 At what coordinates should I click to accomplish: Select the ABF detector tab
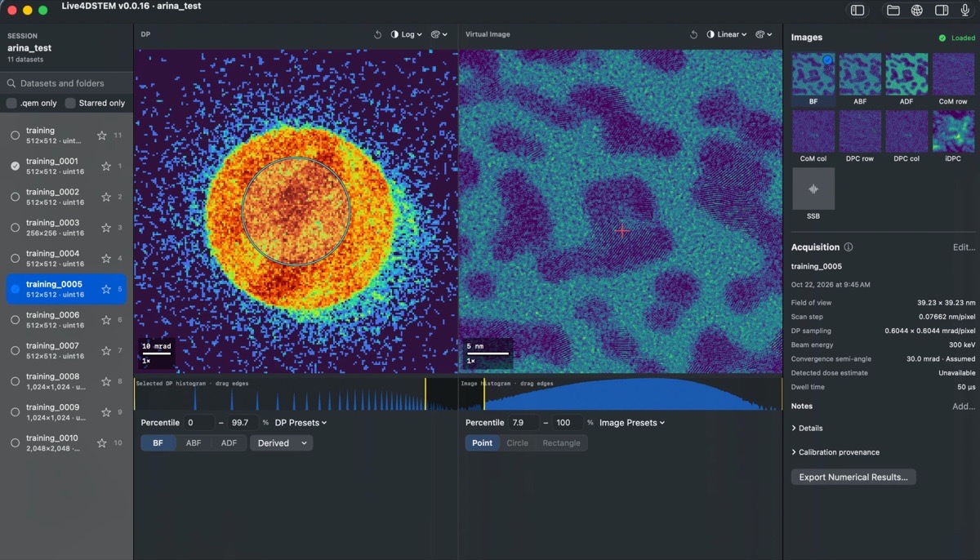click(x=194, y=443)
